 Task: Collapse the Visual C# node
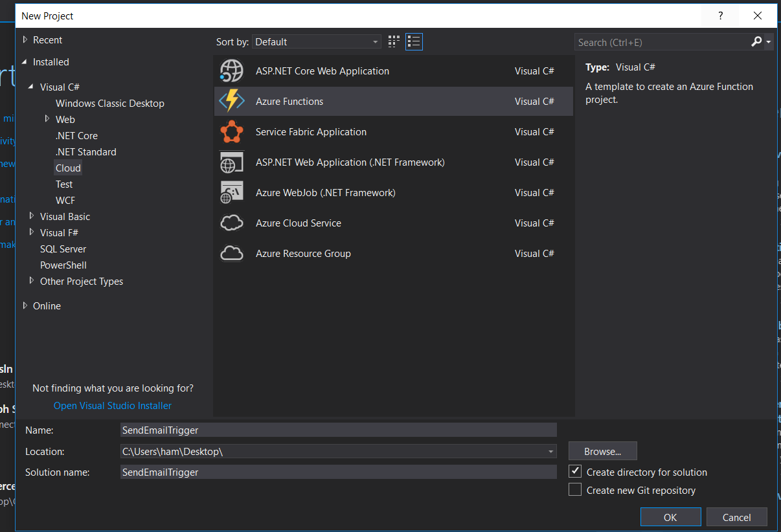click(x=32, y=87)
